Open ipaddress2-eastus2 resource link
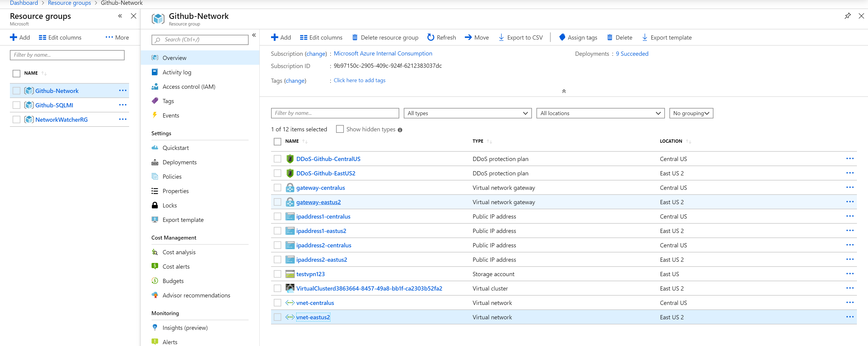The height and width of the screenshot is (346, 868). (x=321, y=260)
